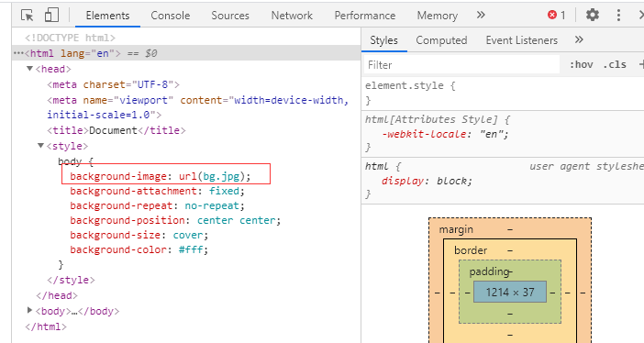The width and height of the screenshot is (644, 343).
Task: Click the bg.jpg url link
Action: tap(222, 176)
